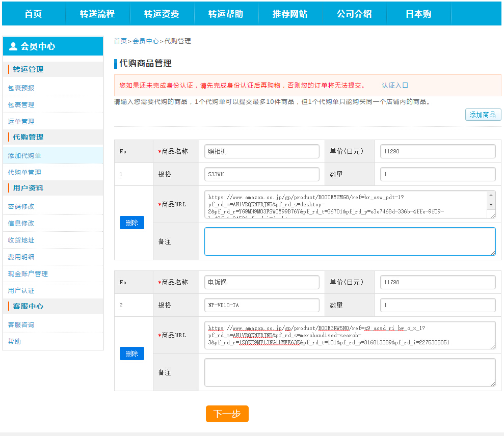This screenshot has height=436, width=504.
Task: Go to 收货地址 in sidebar
Action: 21,240
